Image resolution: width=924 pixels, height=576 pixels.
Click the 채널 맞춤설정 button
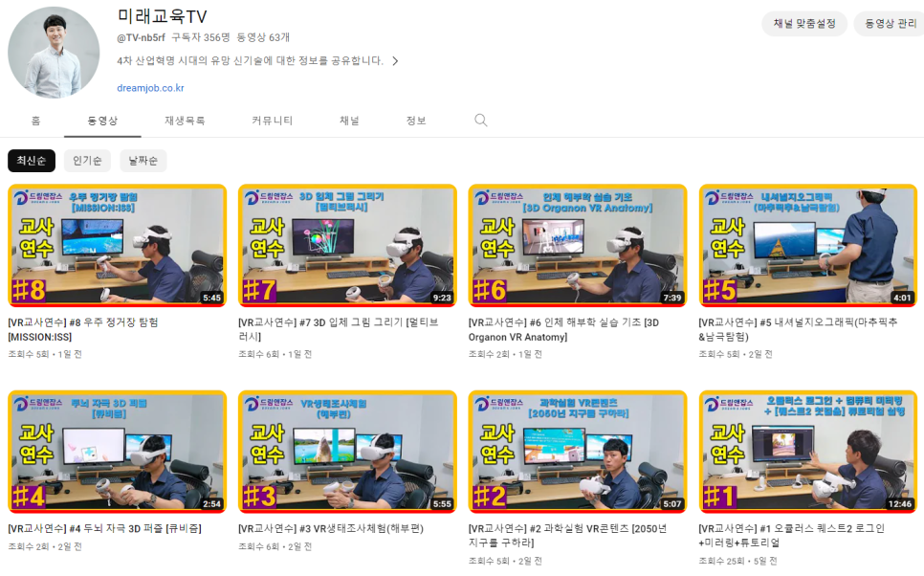click(x=804, y=24)
